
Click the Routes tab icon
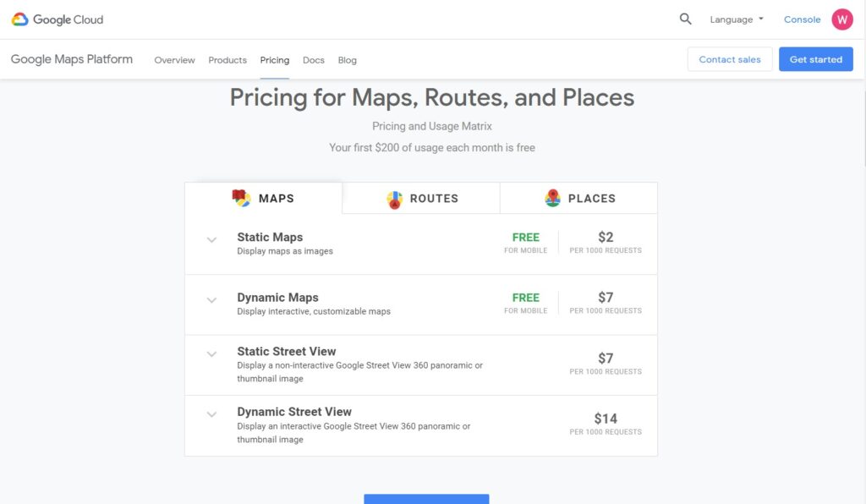click(394, 200)
